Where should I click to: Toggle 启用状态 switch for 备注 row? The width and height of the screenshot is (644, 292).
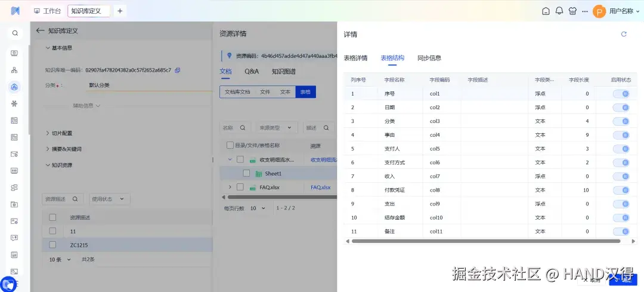tap(621, 232)
